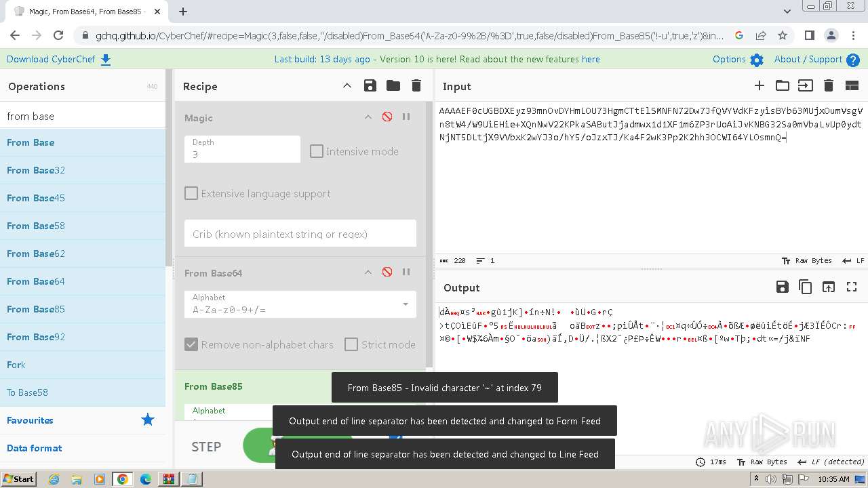Image resolution: width=868 pixels, height=488 pixels.
Task: Expand the Data format category
Action: [83, 448]
